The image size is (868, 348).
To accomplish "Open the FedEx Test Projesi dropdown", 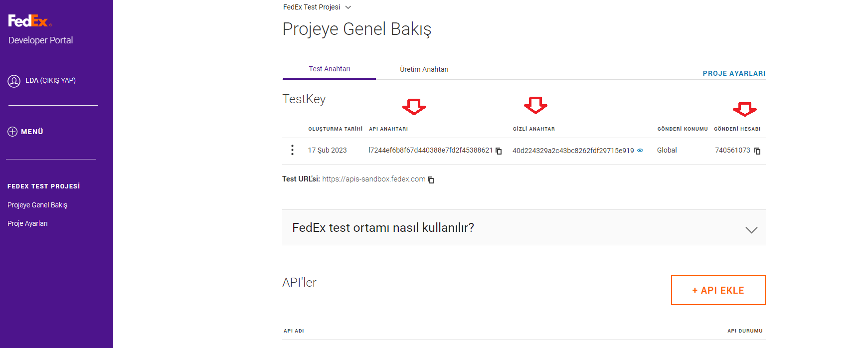I will tap(348, 7).
